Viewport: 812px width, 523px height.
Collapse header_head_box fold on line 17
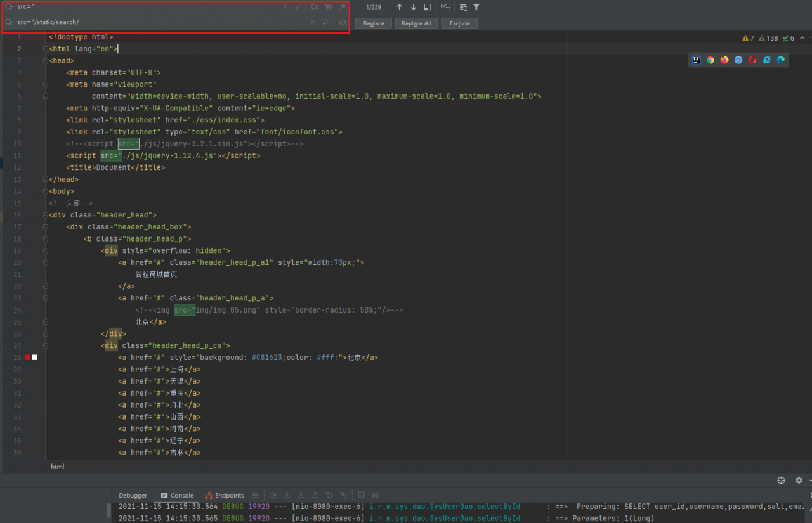pyautogui.click(x=46, y=227)
